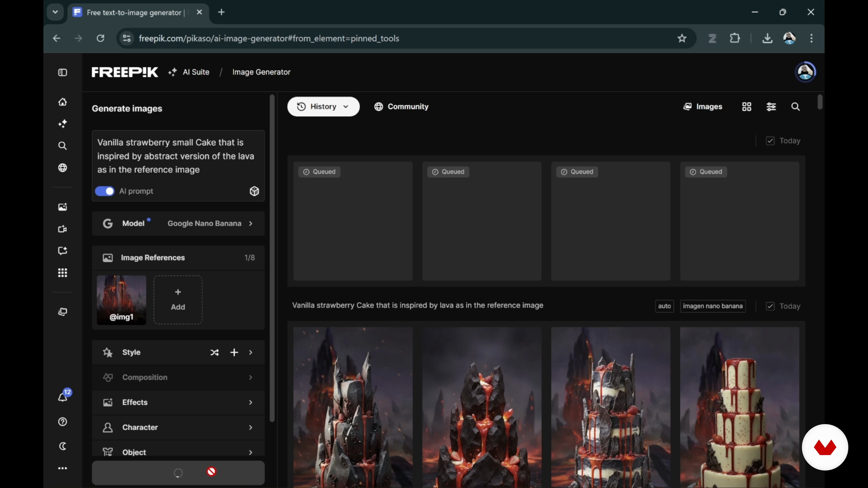Click the imagen nano banana tag
The height and width of the screenshot is (488, 868).
tap(713, 306)
